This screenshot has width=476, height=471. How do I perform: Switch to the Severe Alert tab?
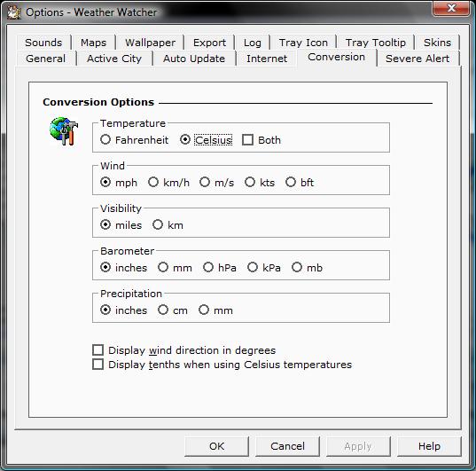pyautogui.click(x=417, y=59)
